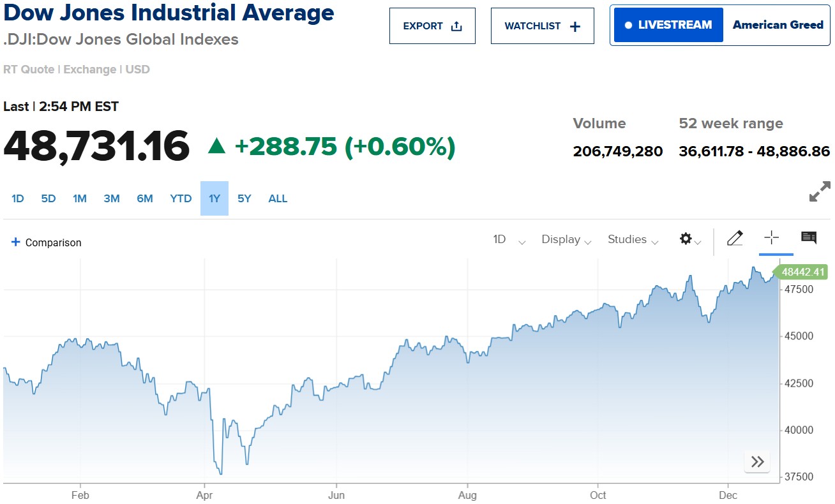Expand the chart side panel chevrons
Viewport: 835px width, 504px height.
[757, 461]
